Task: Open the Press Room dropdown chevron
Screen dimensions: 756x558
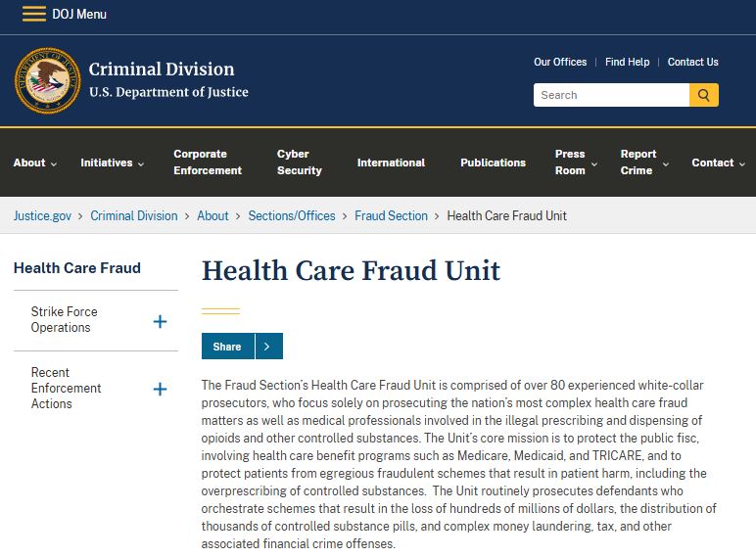Action: [594, 163]
